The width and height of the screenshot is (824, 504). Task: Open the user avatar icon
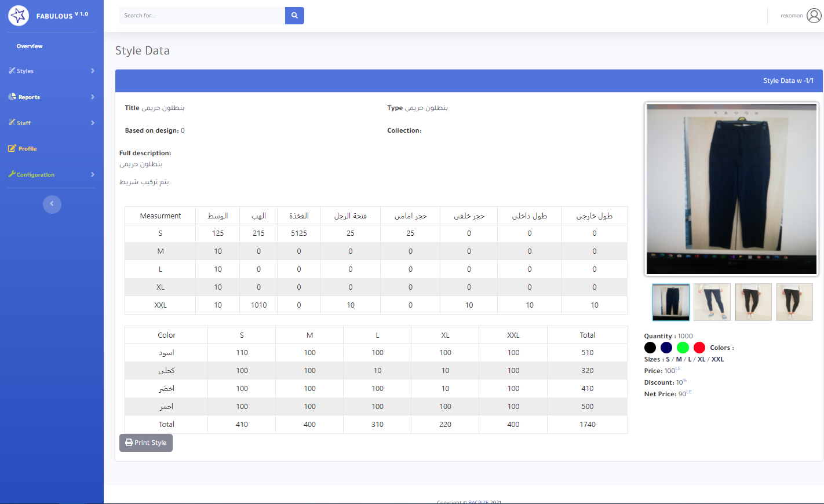tap(814, 16)
